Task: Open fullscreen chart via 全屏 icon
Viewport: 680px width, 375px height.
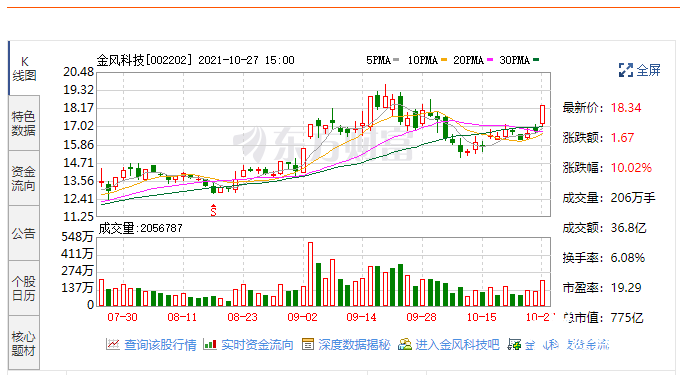Action: coord(625,70)
